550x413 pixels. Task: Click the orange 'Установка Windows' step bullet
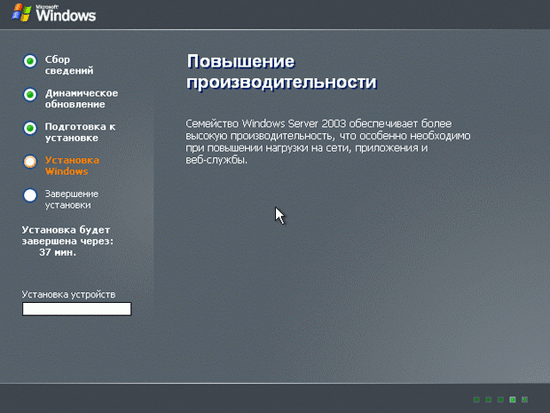pos(30,162)
